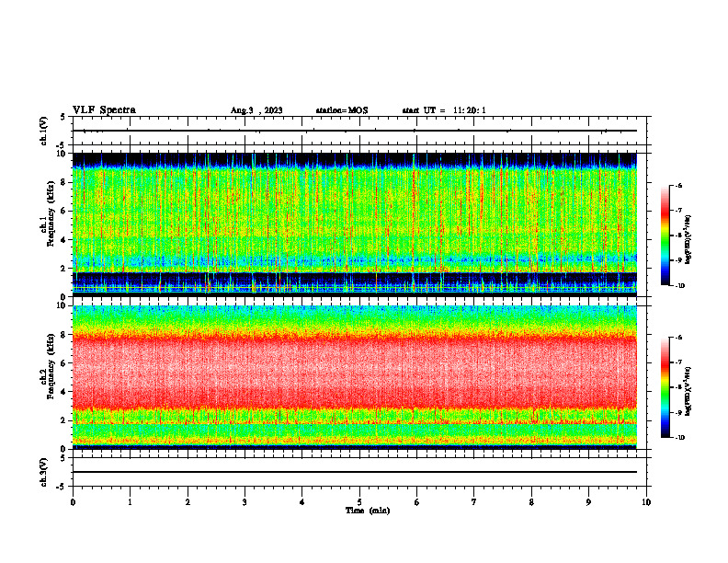Viewport: 728px width, 563px height.
Task: Click the ch.1 spectrogram color bar
Action: coord(665,236)
